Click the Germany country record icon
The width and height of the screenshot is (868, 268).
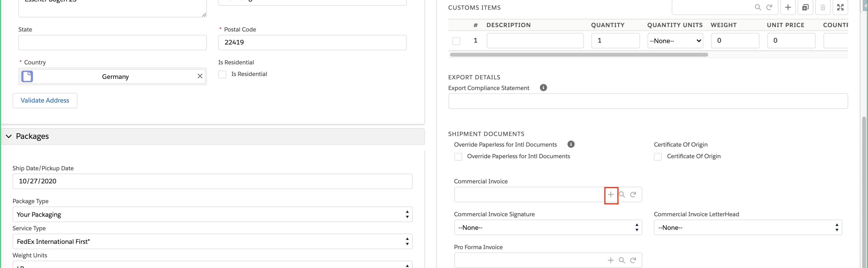pos(27,76)
